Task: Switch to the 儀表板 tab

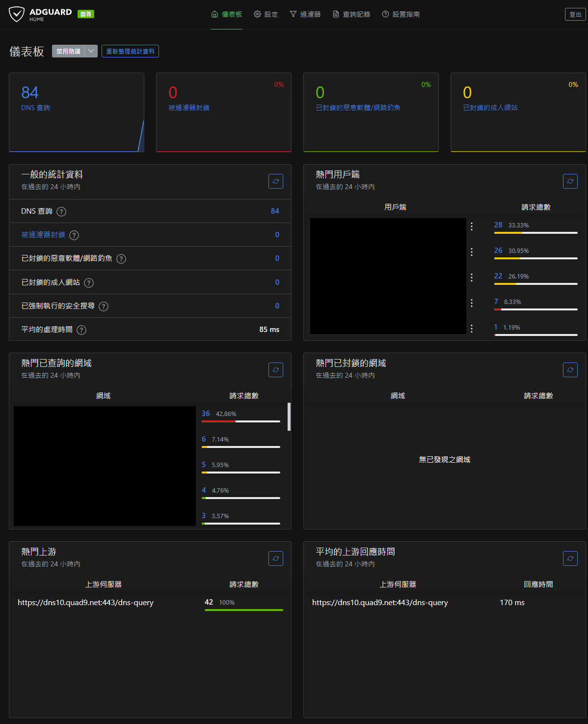Action: coord(226,14)
